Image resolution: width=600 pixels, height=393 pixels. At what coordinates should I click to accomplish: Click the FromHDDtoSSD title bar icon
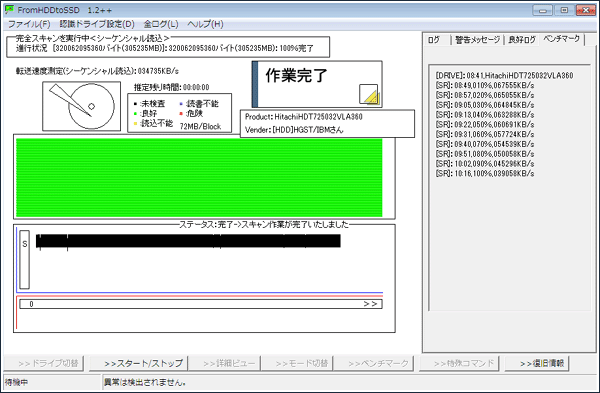coord(9,10)
